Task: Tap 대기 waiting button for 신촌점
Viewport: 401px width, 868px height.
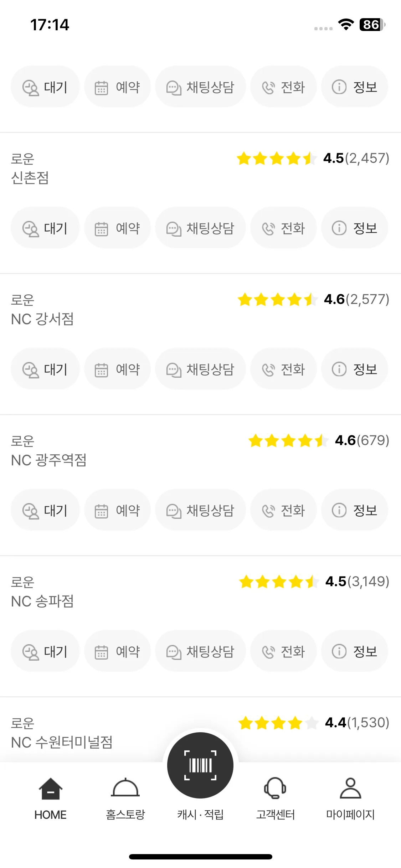Action: pos(45,228)
